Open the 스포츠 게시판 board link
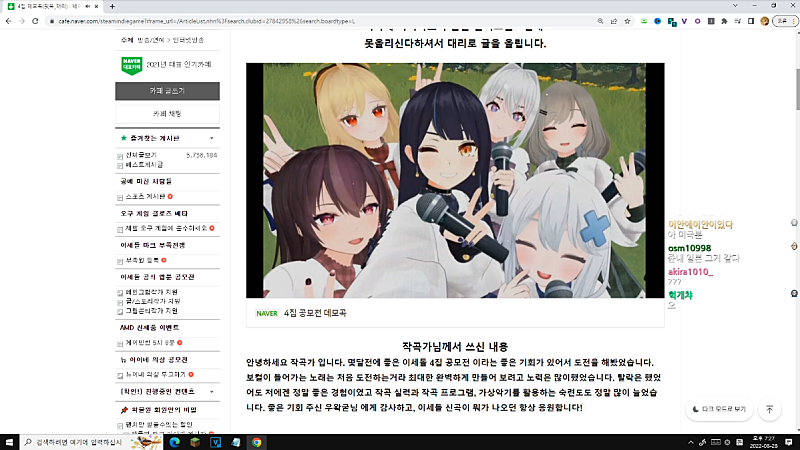The width and height of the screenshot is (800, 450). (x=145, y=196)
